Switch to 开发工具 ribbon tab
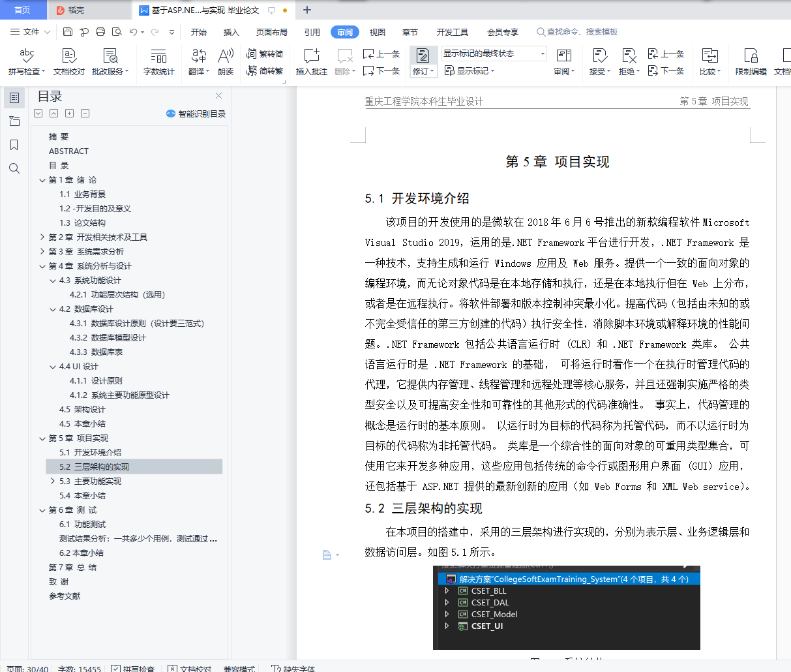The width and height of the screenshot is (791, 672). click(453, 32)
